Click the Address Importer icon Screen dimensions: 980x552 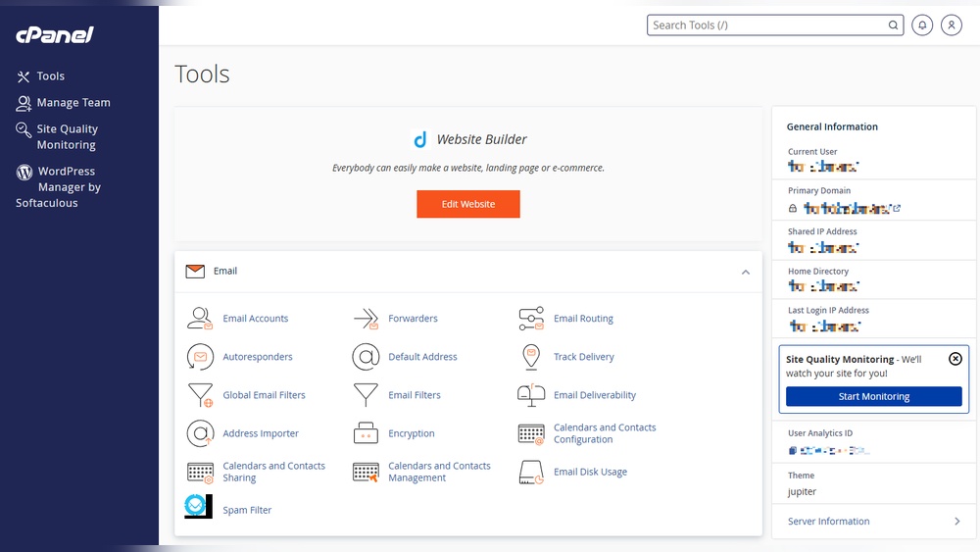200,433
